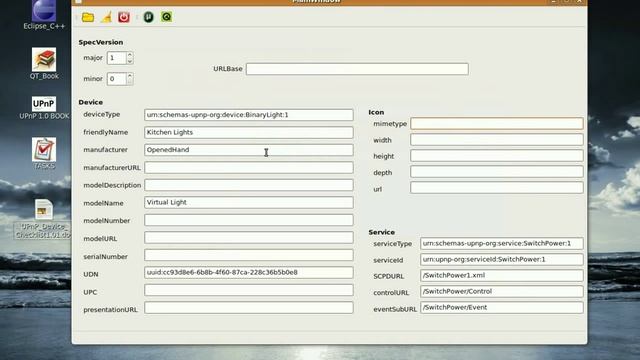
Task: Open the UPnP 1.0 BOOK desktop icon
Action: 44,108
